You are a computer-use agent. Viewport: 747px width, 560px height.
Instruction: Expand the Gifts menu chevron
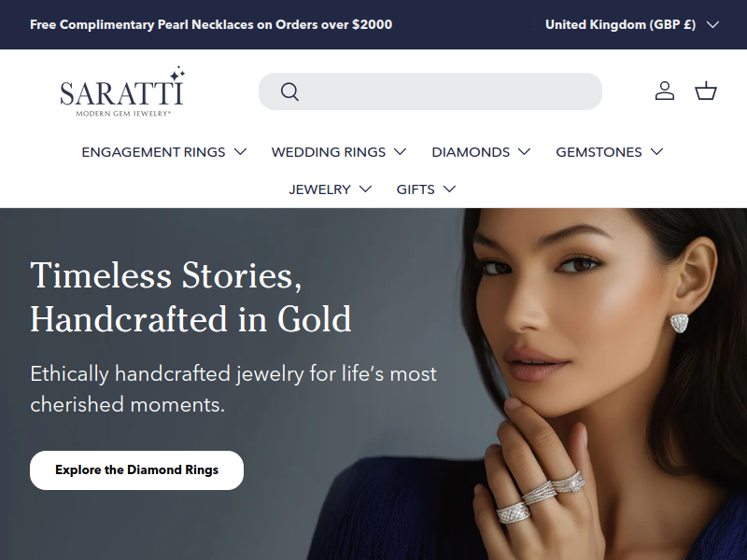click(449, 189)
